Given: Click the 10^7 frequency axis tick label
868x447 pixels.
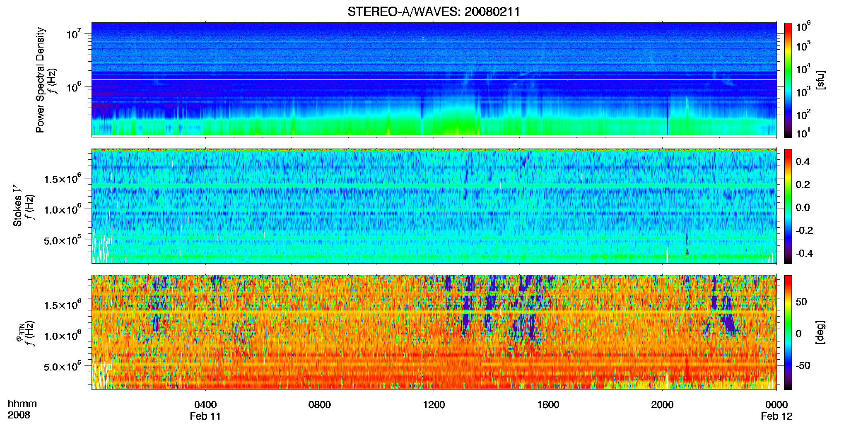Looking at the screenshot, I should click(73, 33).
